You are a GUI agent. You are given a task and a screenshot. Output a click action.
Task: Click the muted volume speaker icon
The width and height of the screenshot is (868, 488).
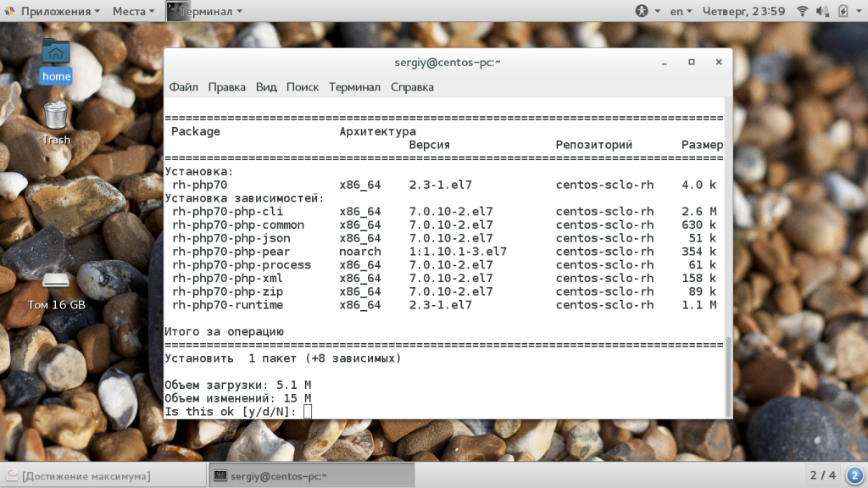[x=821, y=11]
